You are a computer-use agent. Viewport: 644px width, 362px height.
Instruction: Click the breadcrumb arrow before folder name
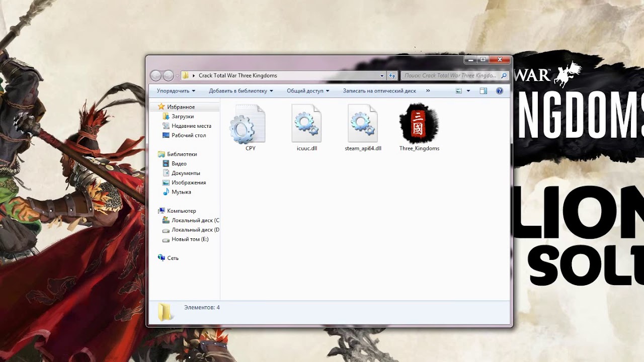coord(194,75)
